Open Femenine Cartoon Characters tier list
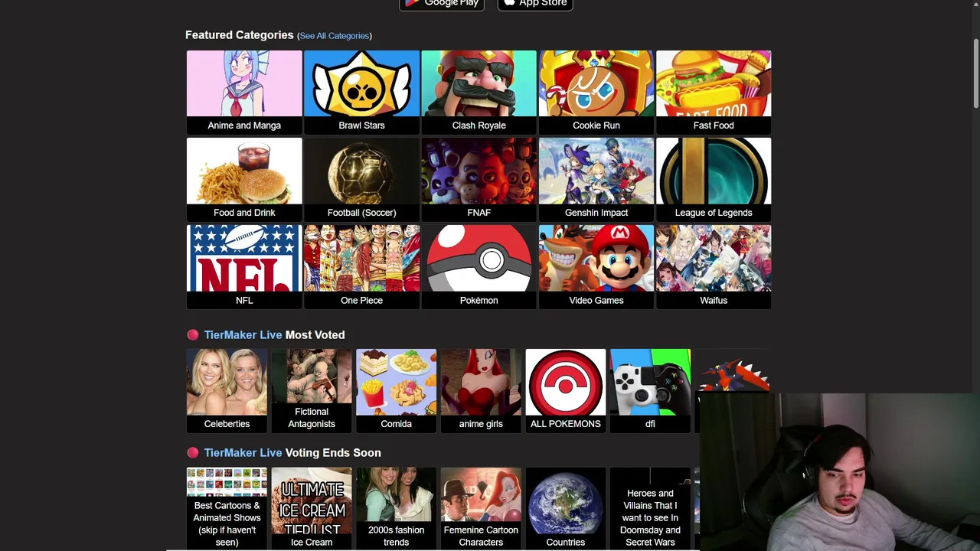The height and width of the screenshot is (551, 980). pos(481,509)
